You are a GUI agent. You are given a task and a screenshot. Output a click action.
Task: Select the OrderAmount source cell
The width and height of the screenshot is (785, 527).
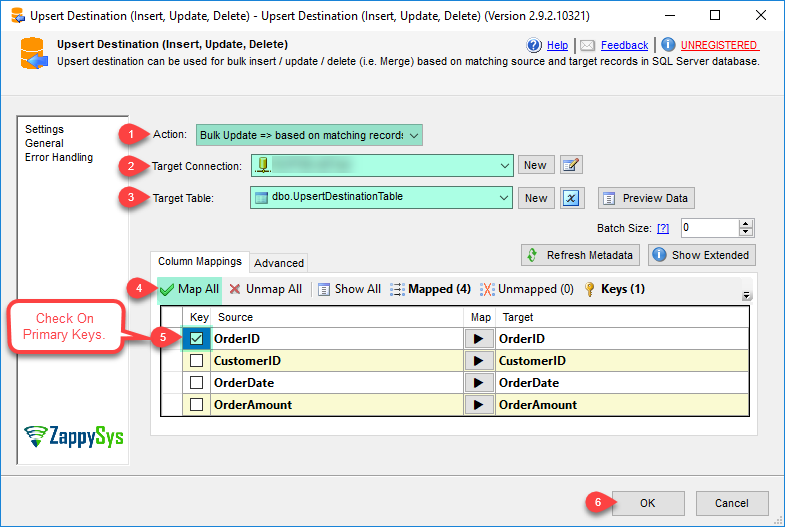(337, 405)
